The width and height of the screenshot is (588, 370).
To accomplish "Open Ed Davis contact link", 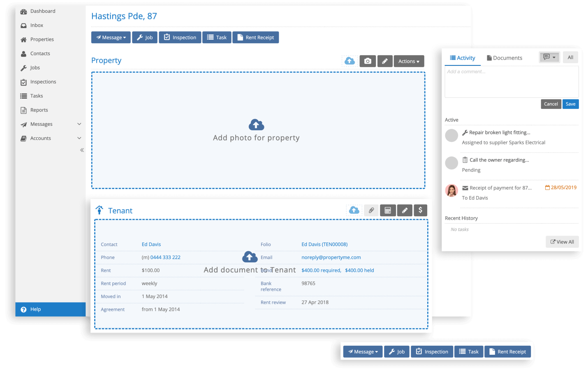I will 151,244.
